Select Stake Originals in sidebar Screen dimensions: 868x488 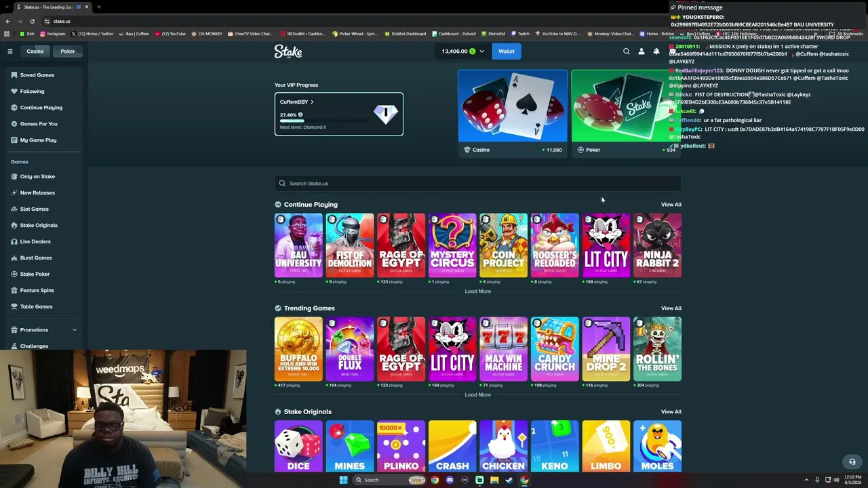44,226
